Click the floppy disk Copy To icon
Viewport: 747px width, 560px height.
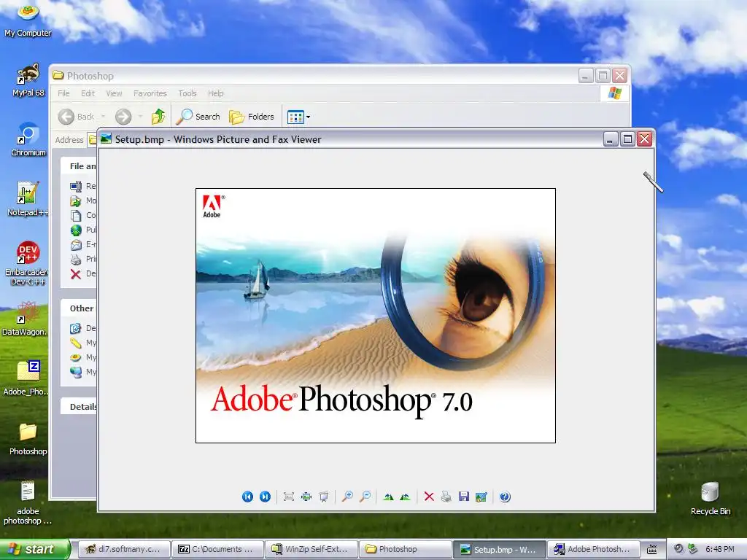pos(463,497)
